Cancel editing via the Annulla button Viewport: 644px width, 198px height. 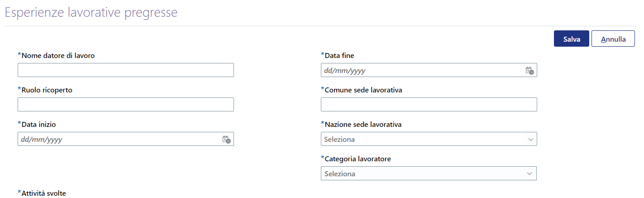point(613,39)
